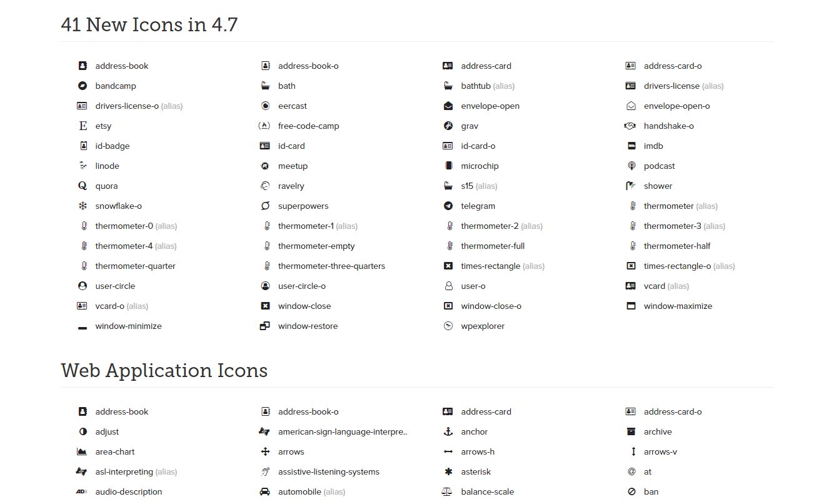
Task: Select the anchor icon
Action: [x=448, y=431]
